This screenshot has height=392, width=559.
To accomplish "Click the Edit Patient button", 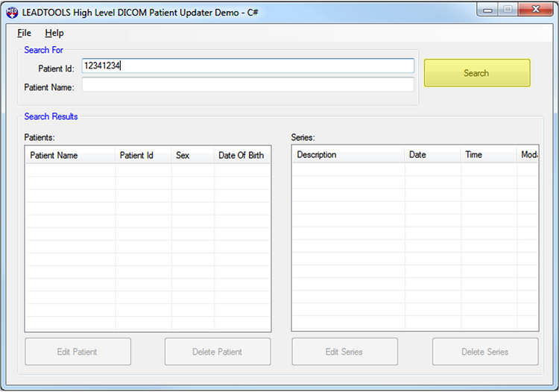I will (x=78, y=352).
